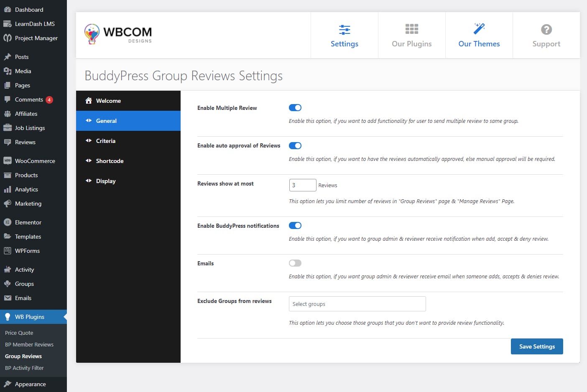Turn off auto approval of Reviews
The image size is (587, 392).
295,146
